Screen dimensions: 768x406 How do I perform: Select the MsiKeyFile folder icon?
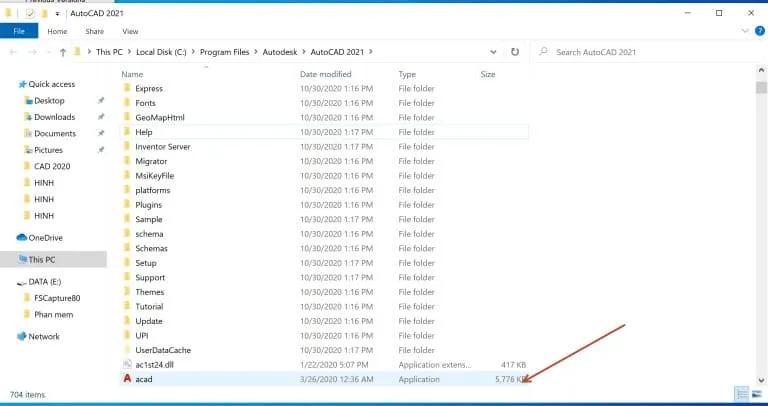pyautogui.click(x=127, y=175)
